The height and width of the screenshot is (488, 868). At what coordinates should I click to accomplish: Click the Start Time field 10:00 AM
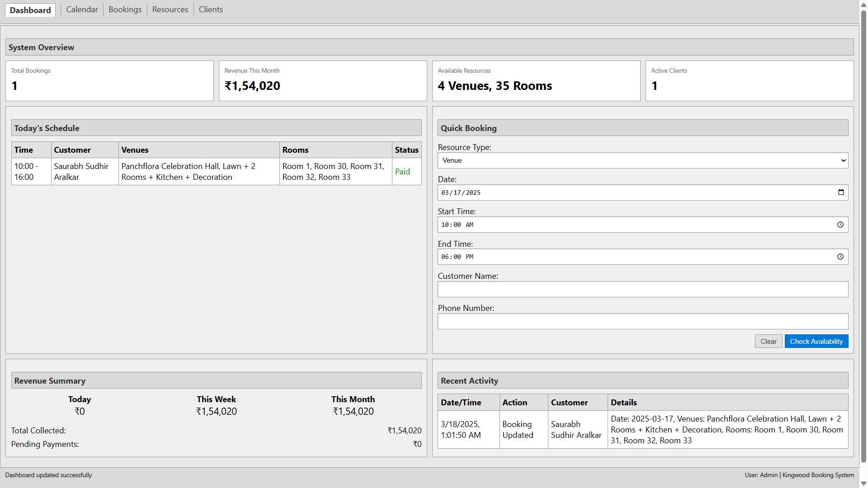pyautogui.click(x=643, y=225)
